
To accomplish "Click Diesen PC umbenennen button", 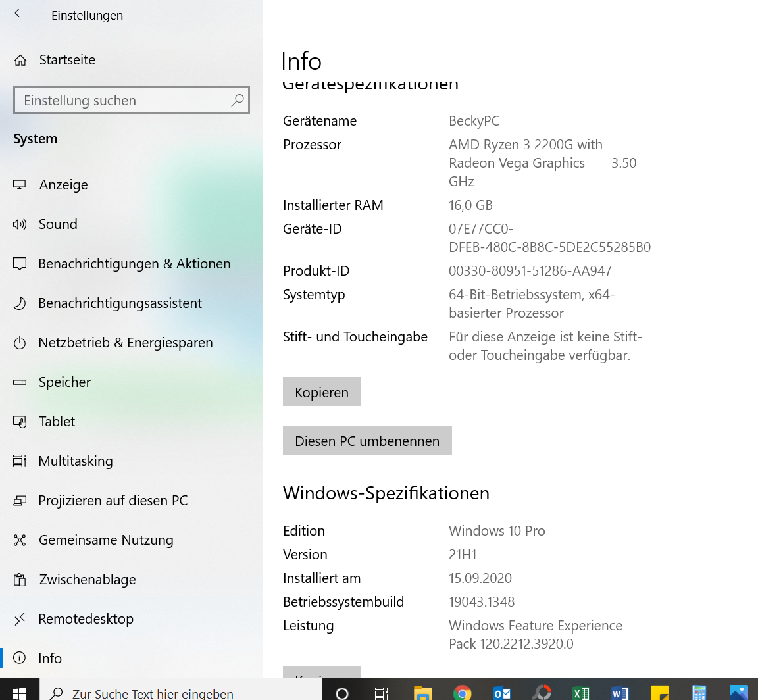I will click(x=367, y=440).
